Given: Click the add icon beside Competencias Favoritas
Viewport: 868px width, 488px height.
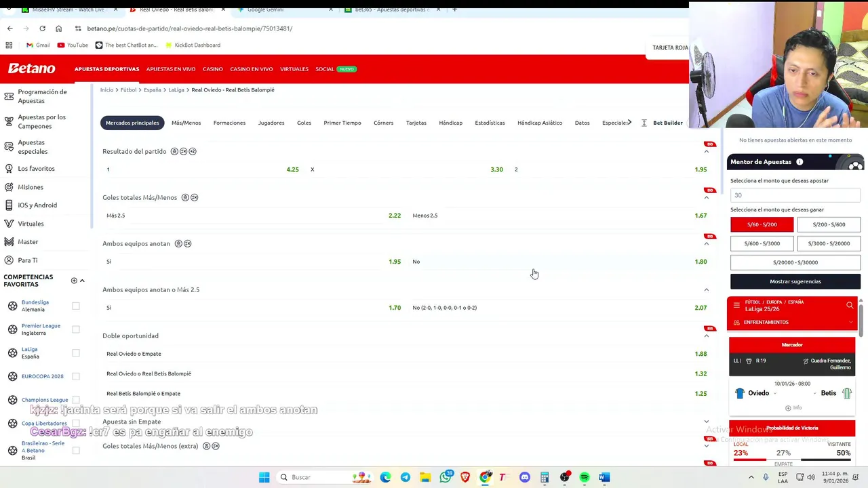Looking at the screenshot, I should coord(74,281).
